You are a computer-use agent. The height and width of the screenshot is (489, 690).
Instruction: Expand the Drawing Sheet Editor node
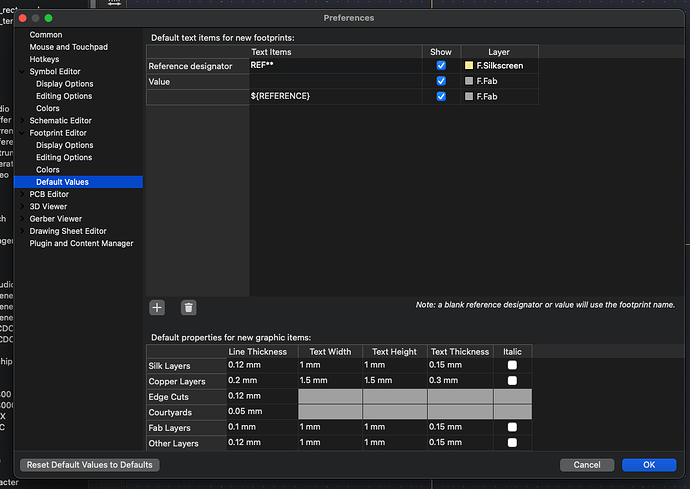pyautogui.click(x=22, y=231)
